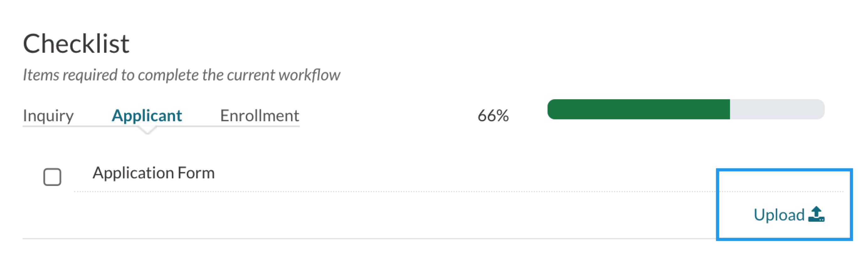Click the upload tray arrow icon

click(x=816, y=214)
